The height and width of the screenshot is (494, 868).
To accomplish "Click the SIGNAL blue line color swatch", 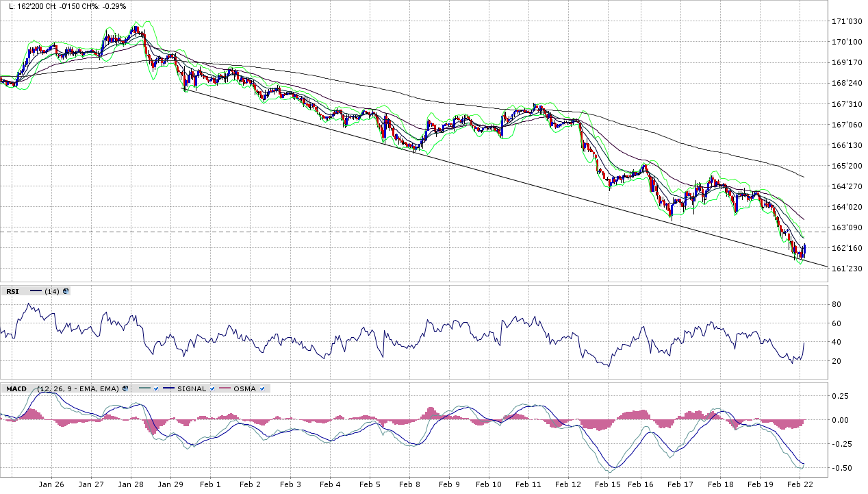I will pyautogui.click(x=168, y=388).
